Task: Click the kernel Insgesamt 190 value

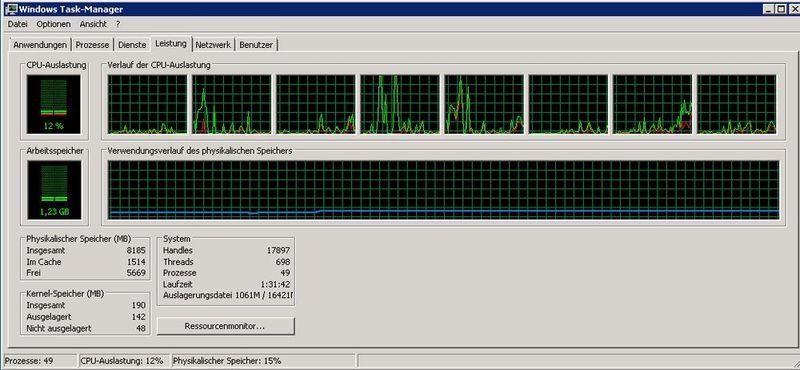Action: pyautogui.click(x=139, y=305)
